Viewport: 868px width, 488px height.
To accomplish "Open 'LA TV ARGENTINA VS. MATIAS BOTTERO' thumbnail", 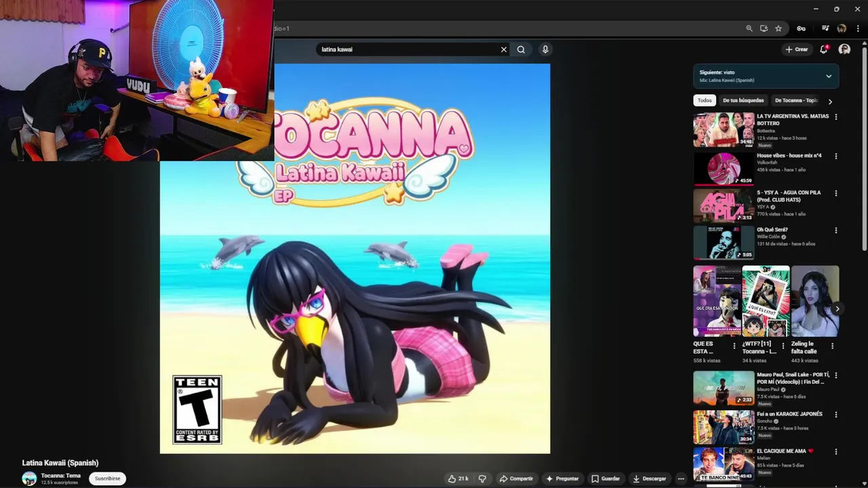I will click(x=724, y=130).
